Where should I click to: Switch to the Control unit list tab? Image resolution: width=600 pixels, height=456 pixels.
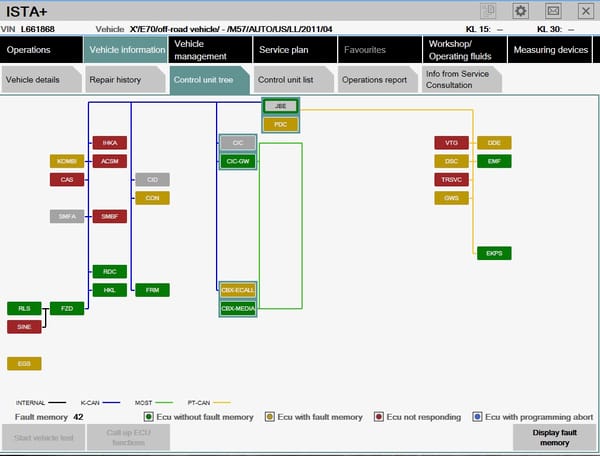click(x=294, y=80)
